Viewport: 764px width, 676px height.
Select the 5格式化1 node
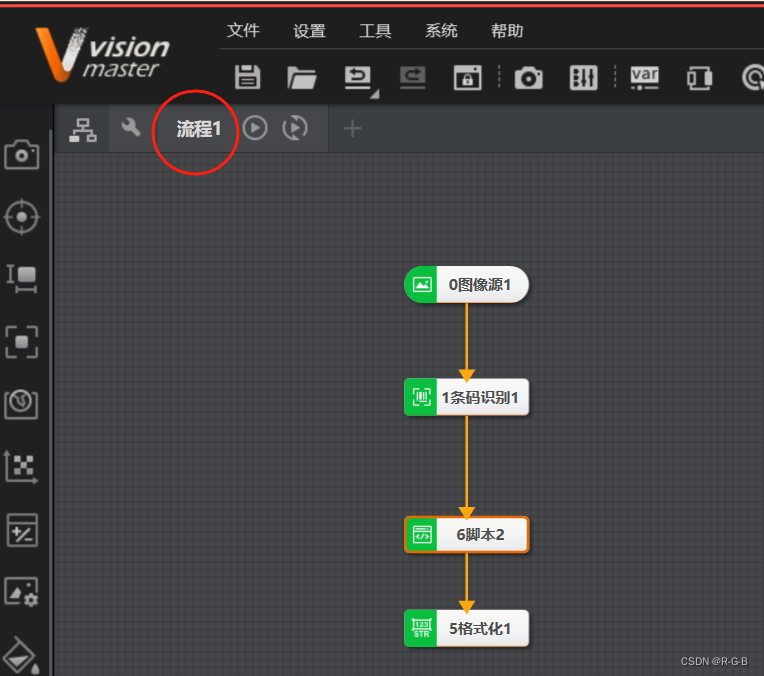(x=466, y=629)
